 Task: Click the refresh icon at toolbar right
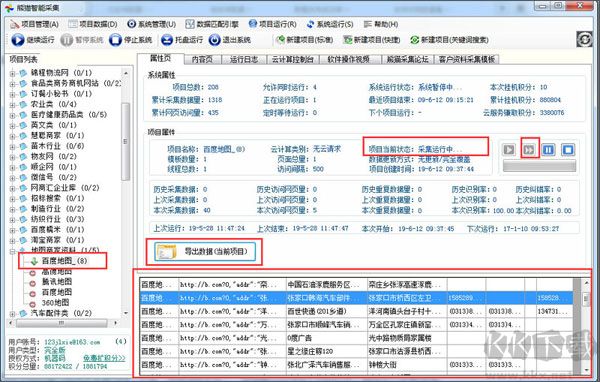coord(584,39)
